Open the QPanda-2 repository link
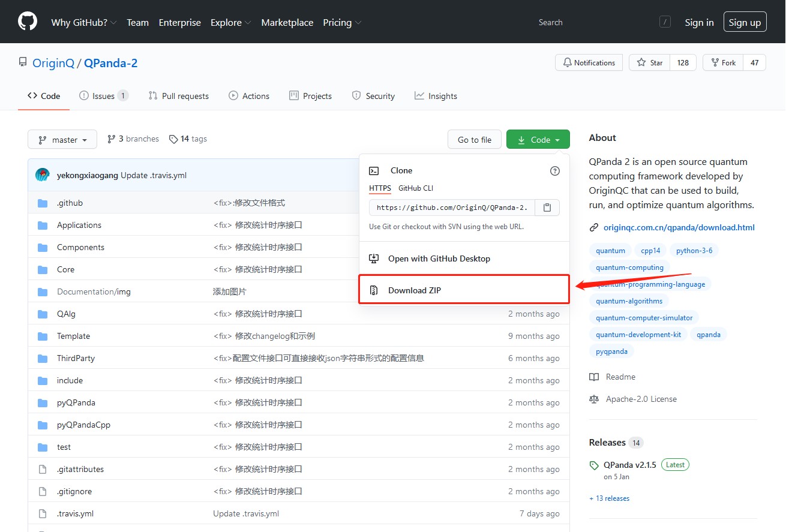 111,63
